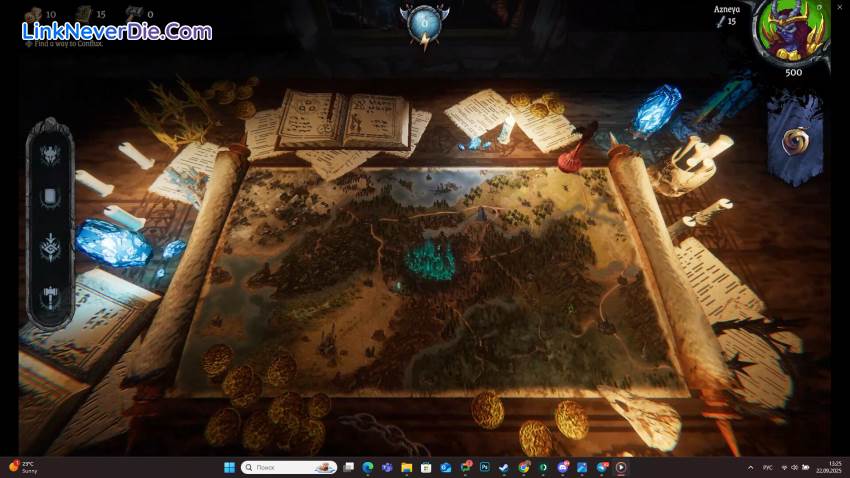Open the Windows Start menu

pyautogui.click(x=228, y=467)
